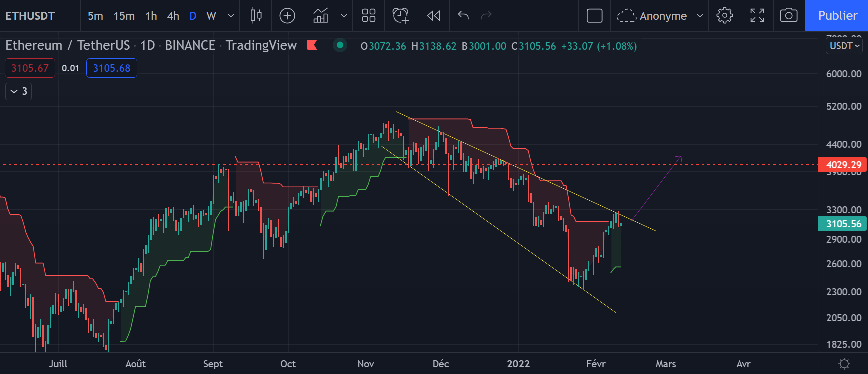Create an alert with the alarm clock icon
Screen dimensions: 868x374
click(400, 16)
